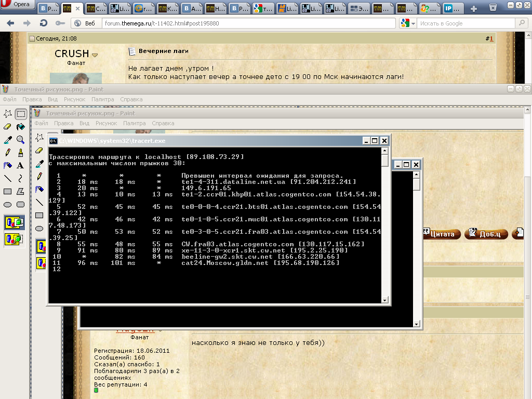Open Файл menu in the top Paint window
The height and width of the screenshot is (399, 532).
(9, 99)
